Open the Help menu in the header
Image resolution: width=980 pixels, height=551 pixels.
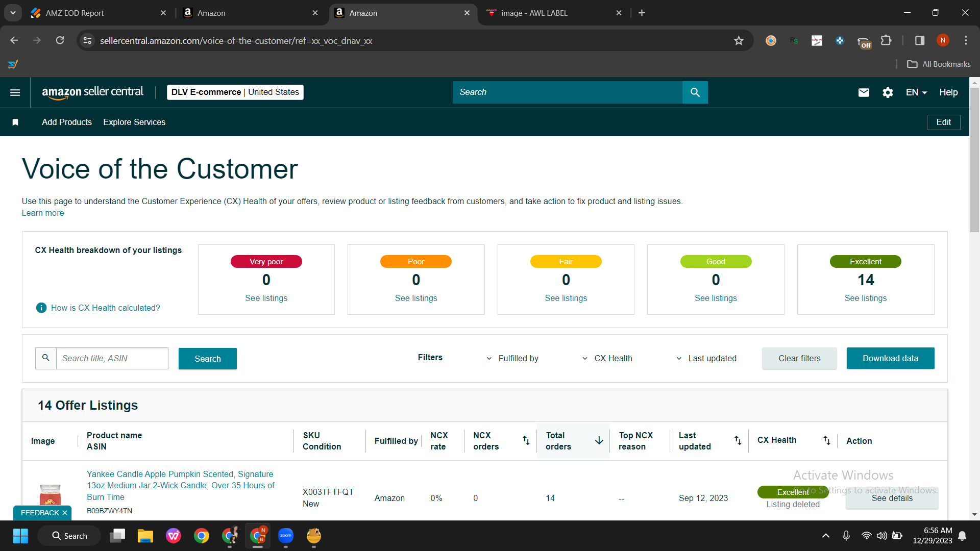(948, 92)
